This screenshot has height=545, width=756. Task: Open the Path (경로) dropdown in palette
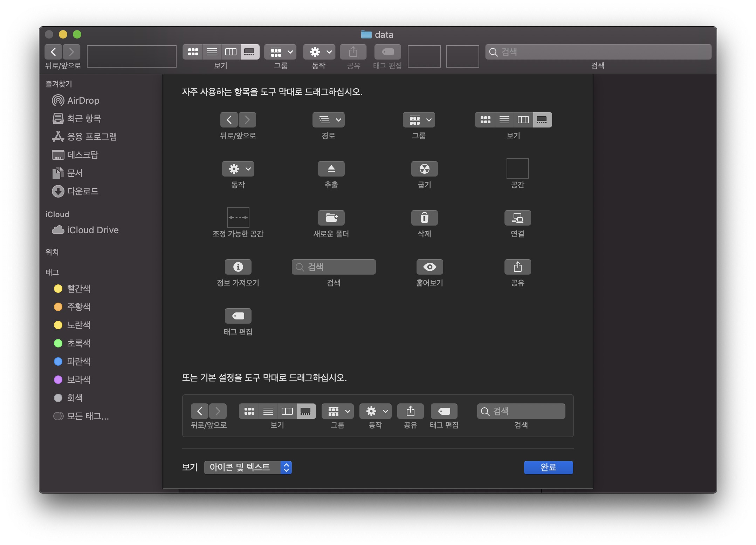point(328,120)
